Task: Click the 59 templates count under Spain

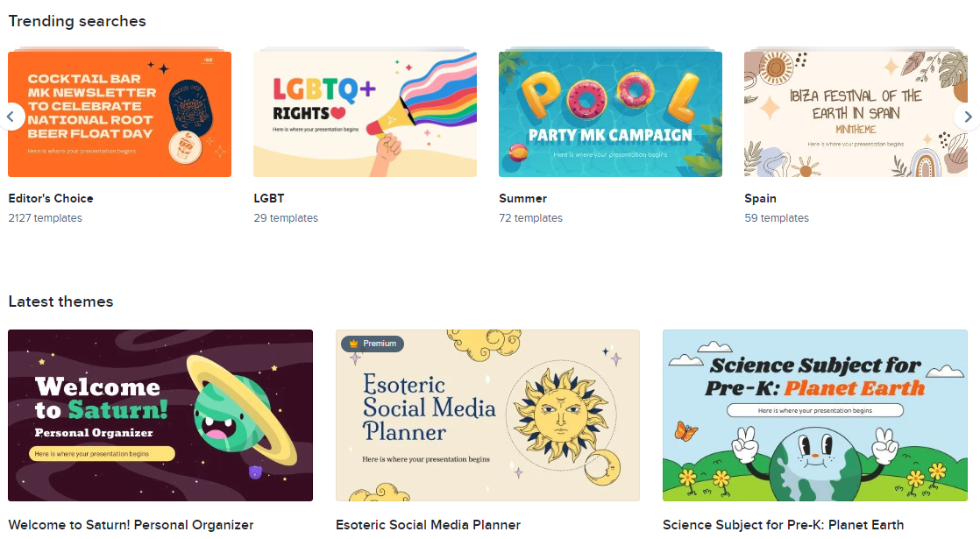Action: pos(777,218)
